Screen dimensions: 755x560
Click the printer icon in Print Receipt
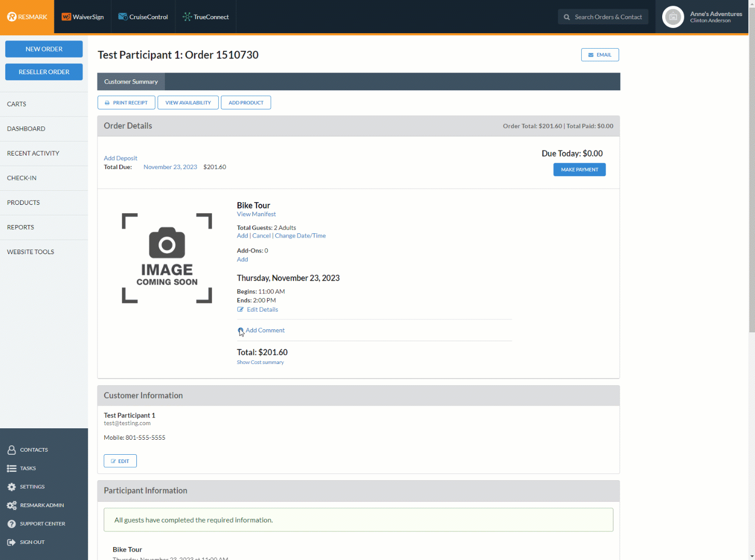pyautogui.click(x=107, y=103)
